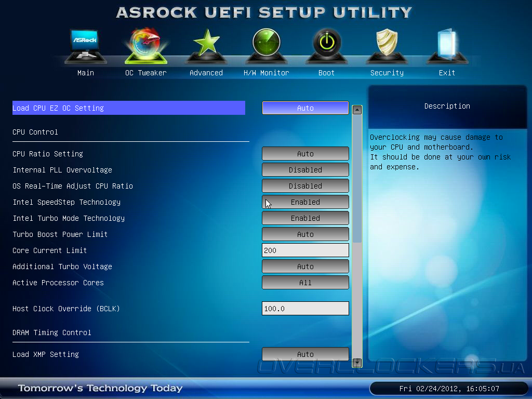Click the OC Tweaker speedometer icon
Image resolution: width=532 pixels, height=399 pixels.
146,46
